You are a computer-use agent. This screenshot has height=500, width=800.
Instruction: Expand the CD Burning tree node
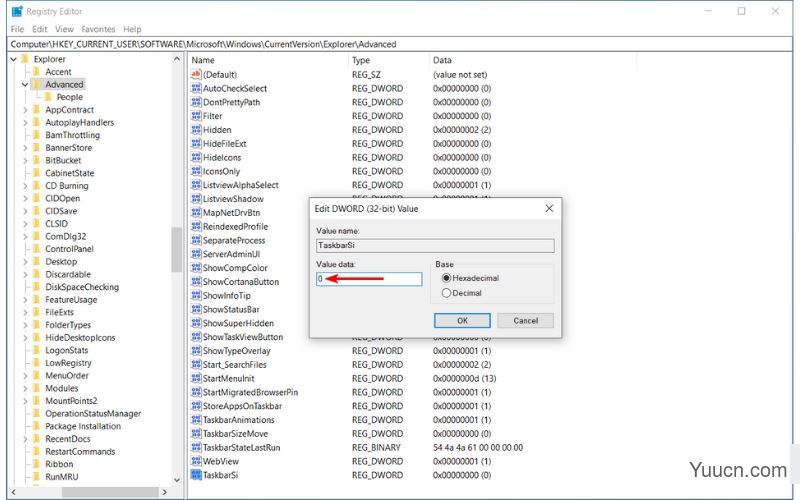[25, 186]
